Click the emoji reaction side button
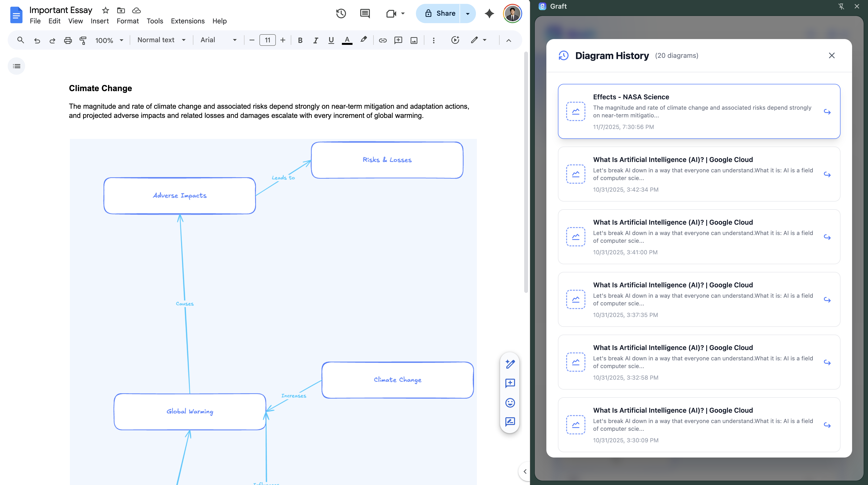The width and height of the screenshot is (868, 485). point(510,403)
